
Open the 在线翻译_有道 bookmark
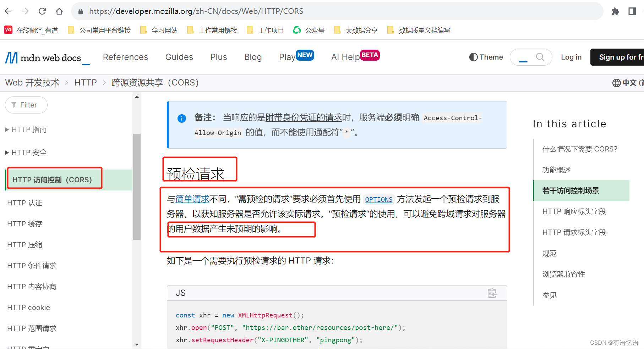[31, 30]
